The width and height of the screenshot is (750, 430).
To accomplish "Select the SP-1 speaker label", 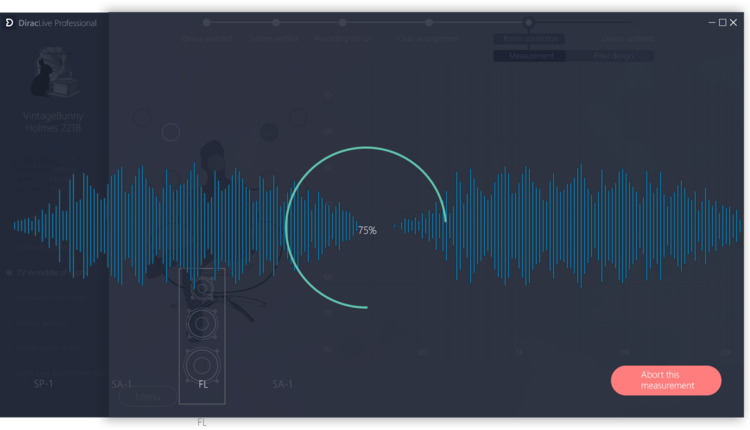I will coord(43,384).
